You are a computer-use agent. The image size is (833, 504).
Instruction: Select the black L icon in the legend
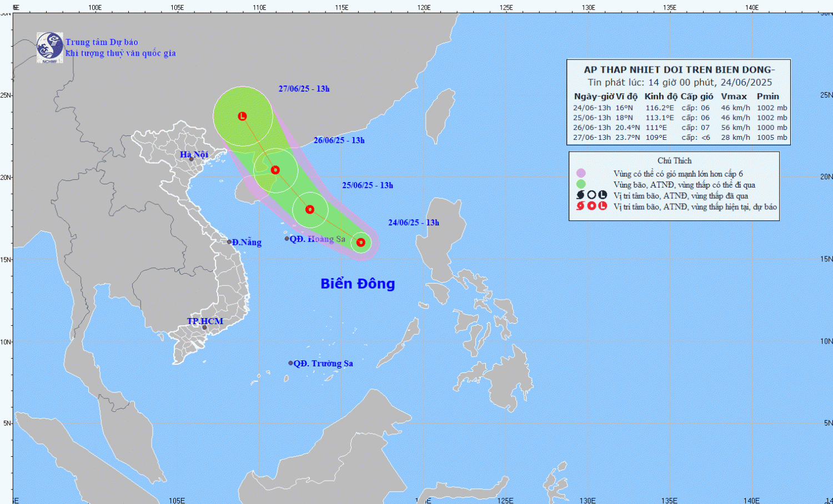[603, 195]
